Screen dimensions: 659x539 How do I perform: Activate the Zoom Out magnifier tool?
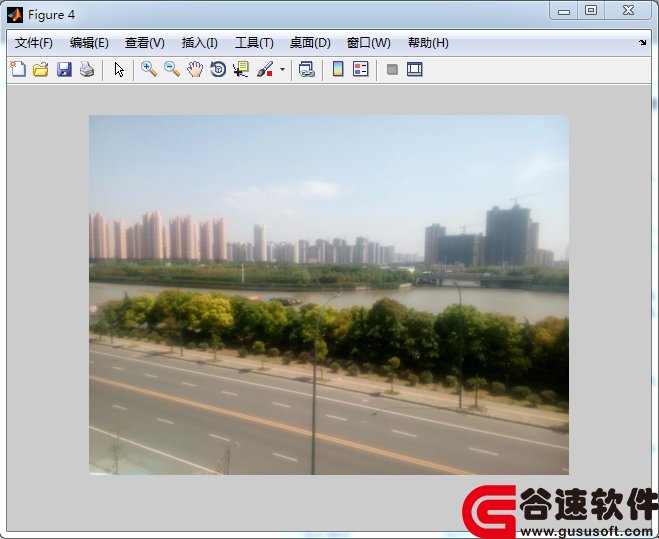(x=172, y=69)
